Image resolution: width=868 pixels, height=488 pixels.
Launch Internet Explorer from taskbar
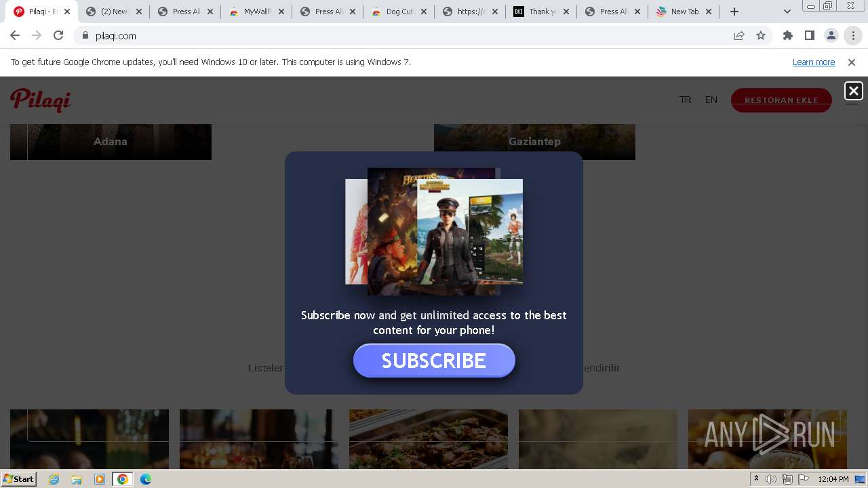[54, 479]
